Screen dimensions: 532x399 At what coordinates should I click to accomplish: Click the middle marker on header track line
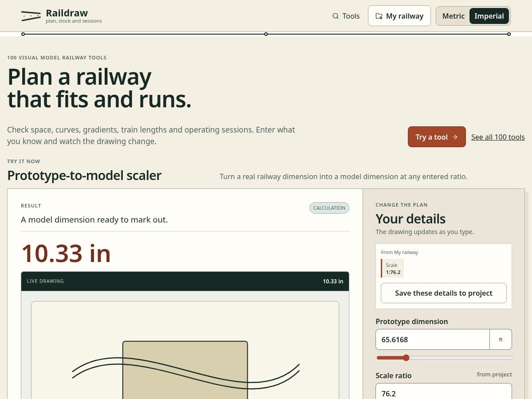coord(266,34)
